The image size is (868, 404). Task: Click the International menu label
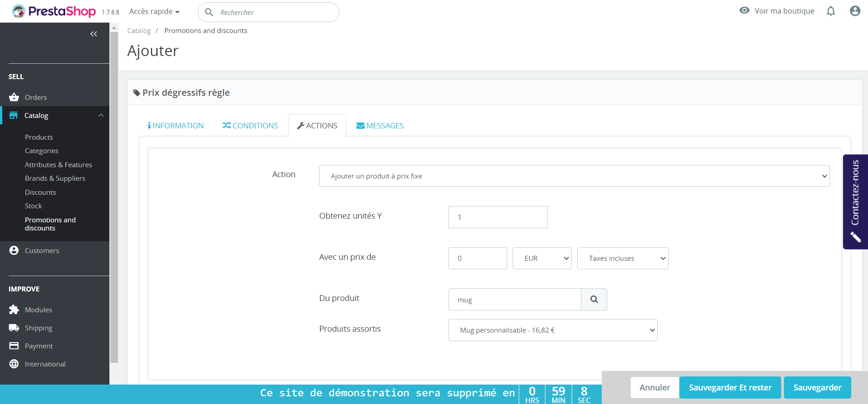click(x=45, y=364)
